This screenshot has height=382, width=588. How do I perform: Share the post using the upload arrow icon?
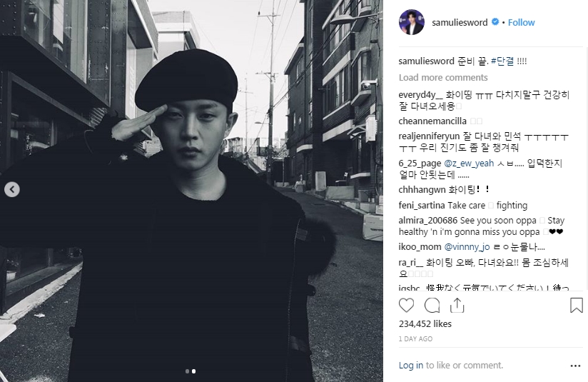pos(457,306)
